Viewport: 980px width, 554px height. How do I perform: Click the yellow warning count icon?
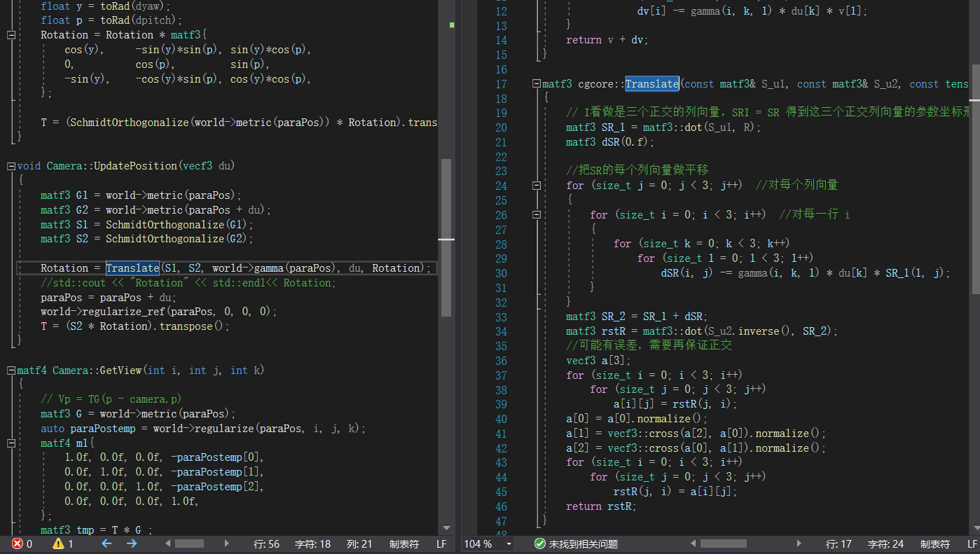click(x=58, y=543)
